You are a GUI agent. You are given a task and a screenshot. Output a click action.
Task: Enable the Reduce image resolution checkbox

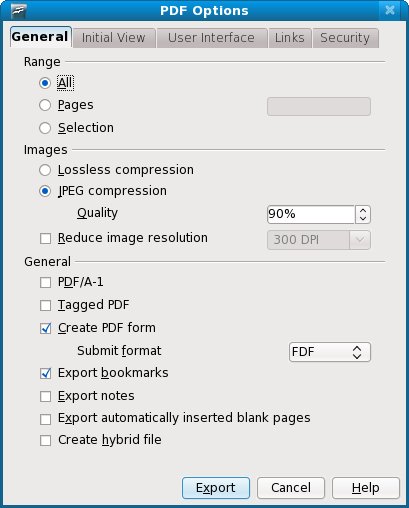point(45,239)
